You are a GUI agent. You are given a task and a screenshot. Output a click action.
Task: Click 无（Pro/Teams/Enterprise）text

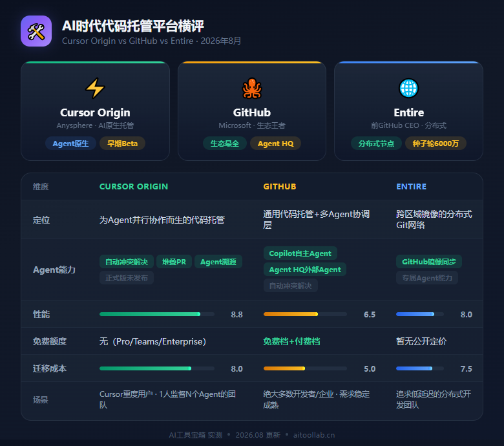coord(153,341)
